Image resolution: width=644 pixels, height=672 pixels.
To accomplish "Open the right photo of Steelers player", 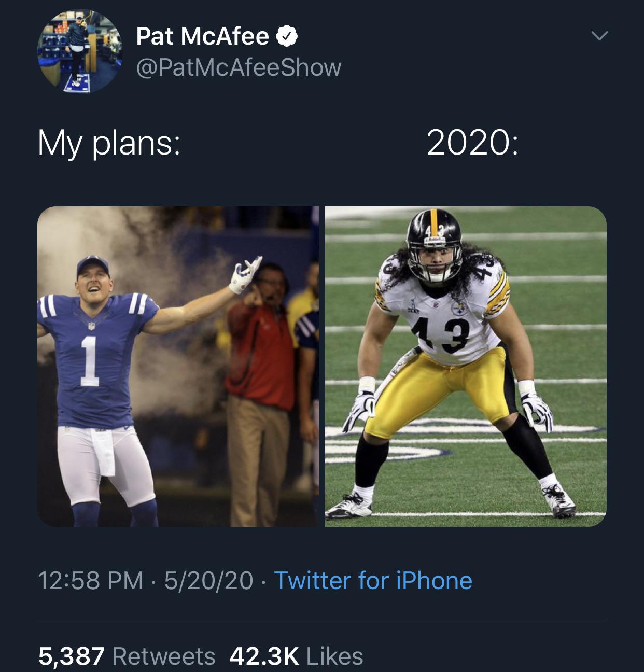I will [466, 366].
